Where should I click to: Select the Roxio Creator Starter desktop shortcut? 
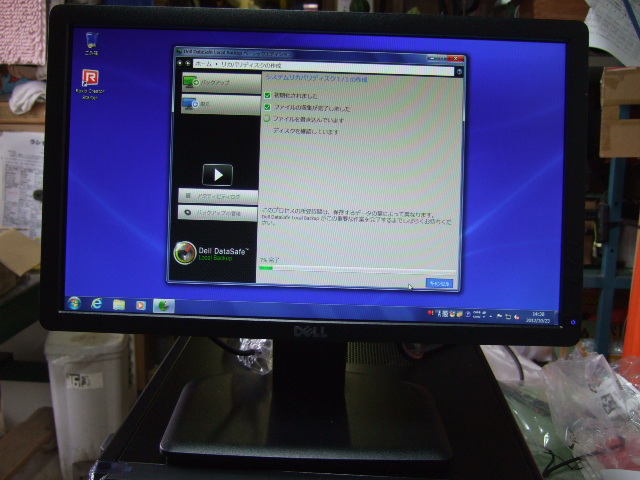(x=90, y=84)
